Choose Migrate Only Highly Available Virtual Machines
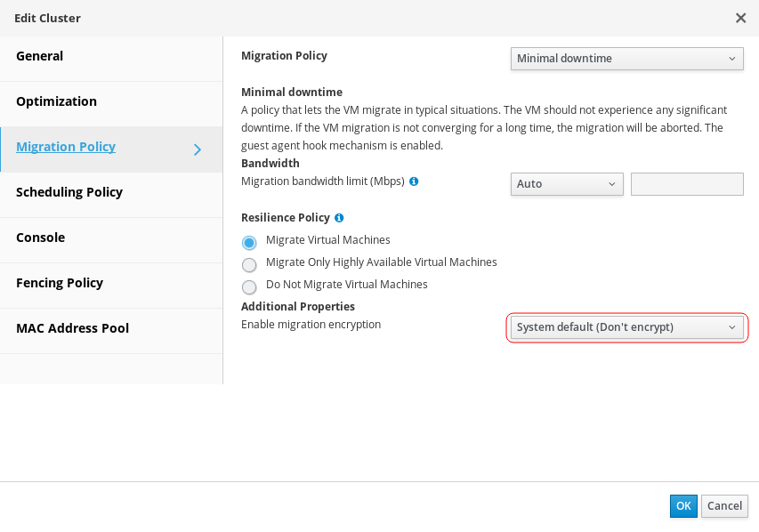The width and height of the screenshot is (759, 532). (x=249, y=264)
